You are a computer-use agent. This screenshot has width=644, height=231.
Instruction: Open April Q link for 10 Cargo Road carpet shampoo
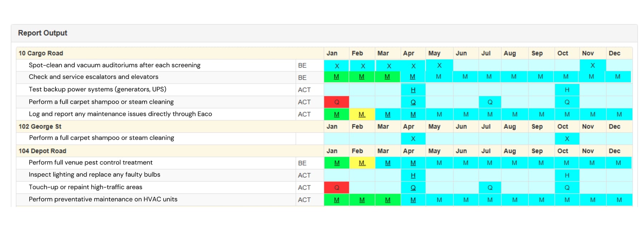click(x=413, y=102)
